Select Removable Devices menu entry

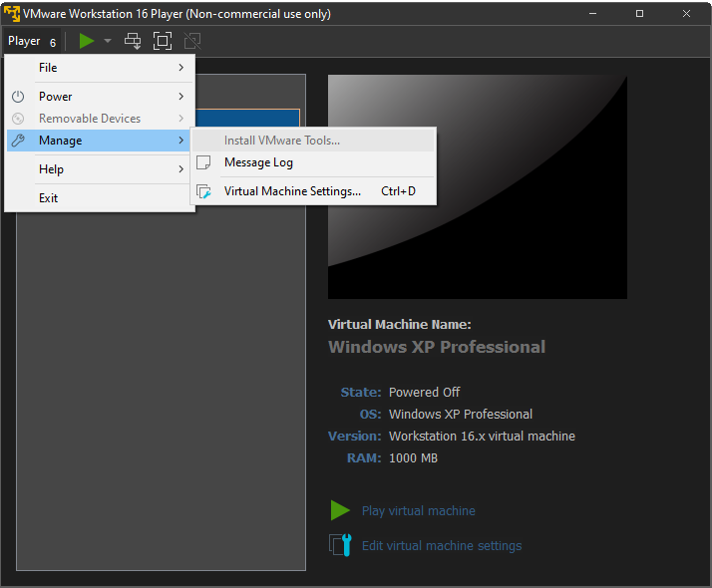(100, 119)
